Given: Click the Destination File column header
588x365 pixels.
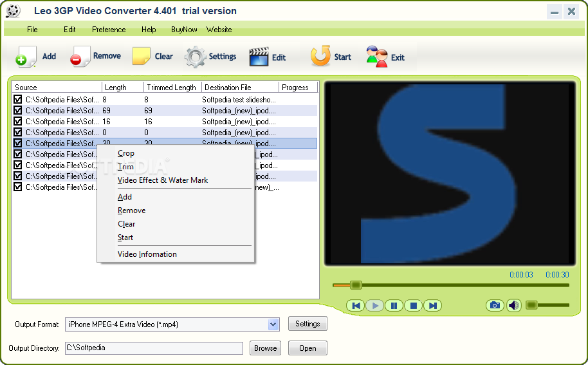Looking at the screenshot, I should [x=240, y=88].
